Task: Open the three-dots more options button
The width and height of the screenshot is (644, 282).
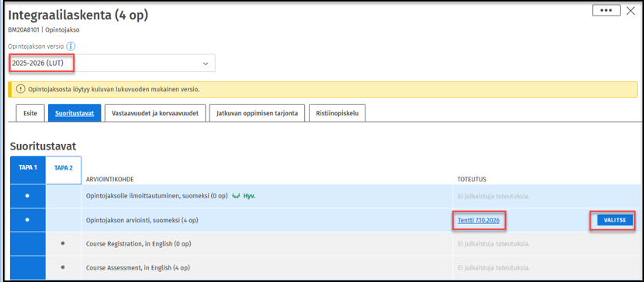Action: (606, 11)
